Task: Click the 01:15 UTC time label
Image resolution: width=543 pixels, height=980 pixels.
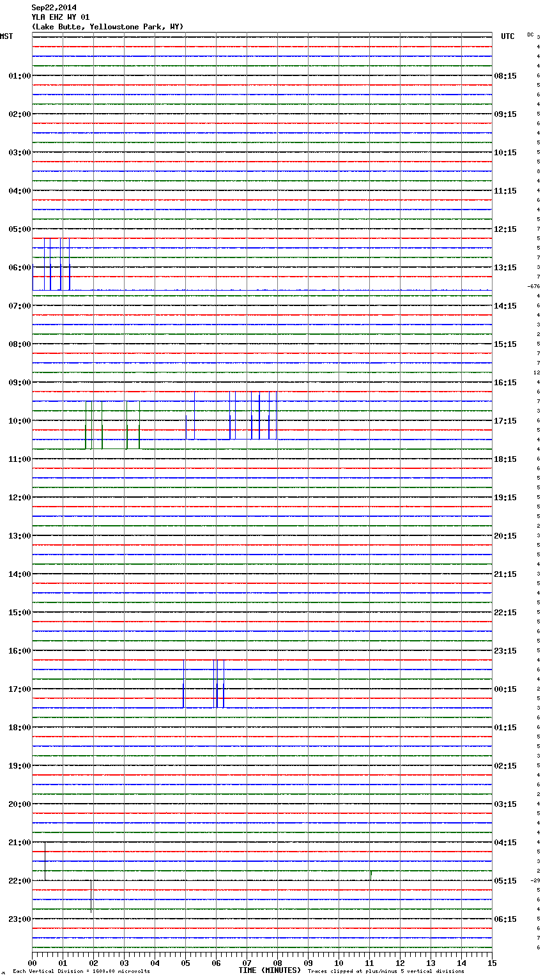Action: coord(505,728)
